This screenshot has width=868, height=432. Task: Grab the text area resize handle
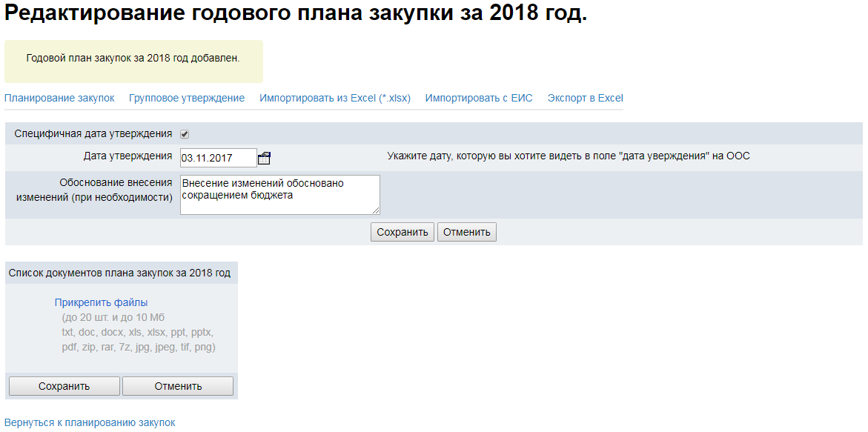(x=376, y=210)
